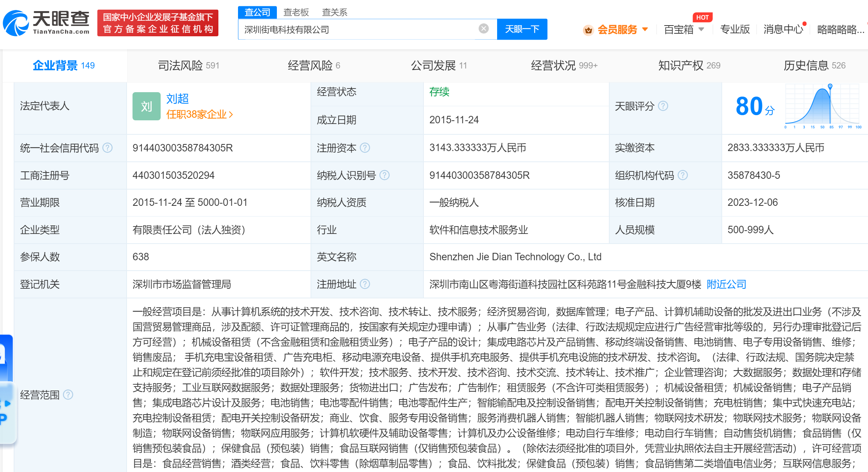Click establishment date 2015-11-24
868x472 pixels.
(x=454, y=120)
